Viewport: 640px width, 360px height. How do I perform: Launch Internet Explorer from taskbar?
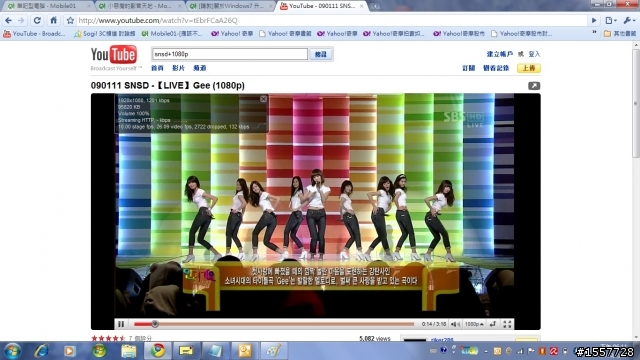pos(41,351)
